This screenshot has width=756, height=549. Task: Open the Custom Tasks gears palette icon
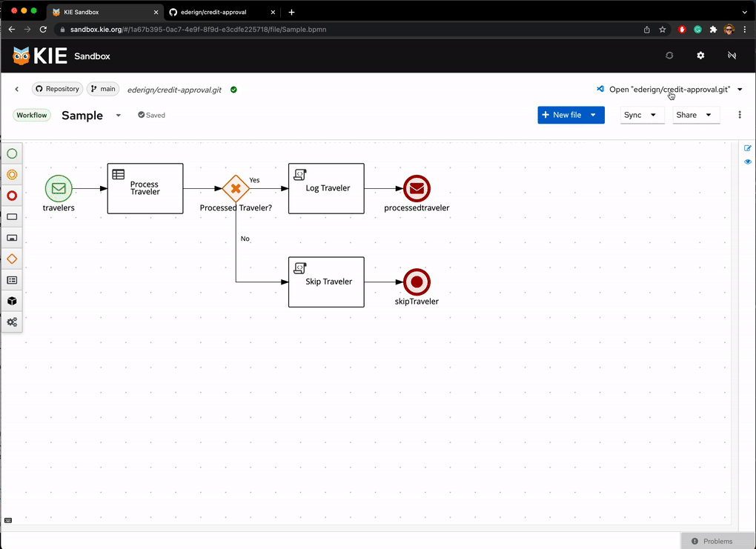point(12,322)
